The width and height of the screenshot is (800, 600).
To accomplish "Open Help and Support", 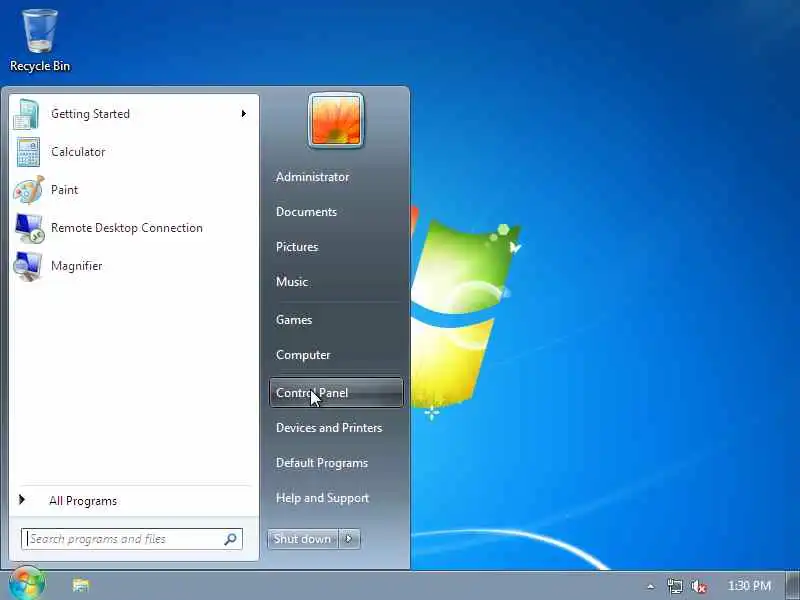I will [x=322, y=498].
